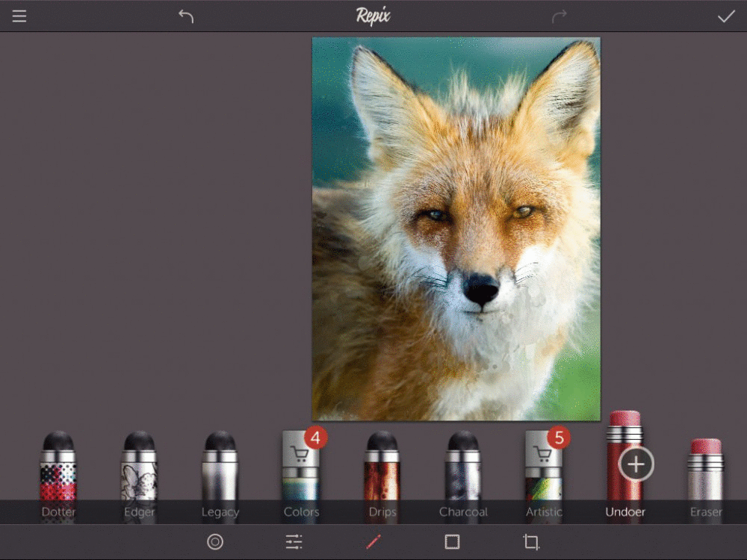This screenshot has width=747, height=560.
Task: Open the filters circle tab
Action: pos(215,542)
